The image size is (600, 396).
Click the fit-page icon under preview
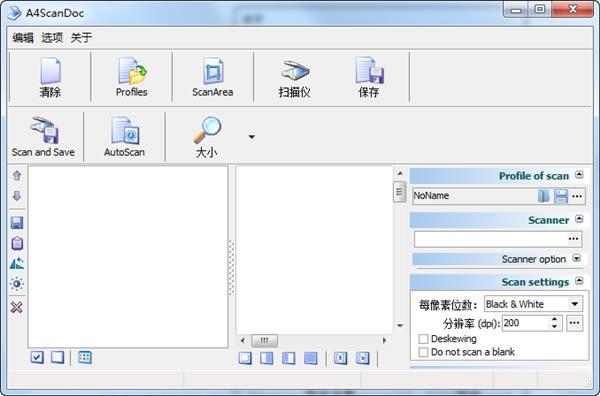point(341,358)
